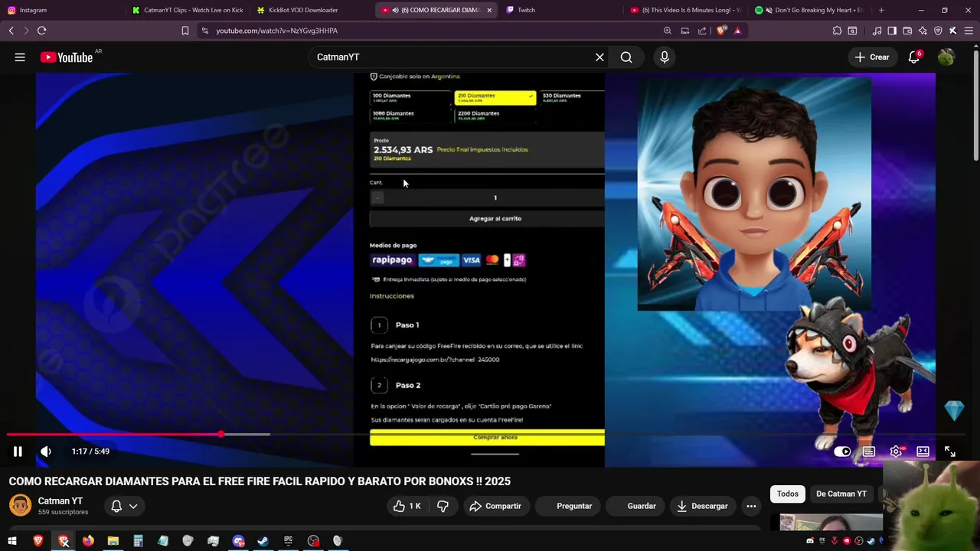Image resolution: width=980 pixels, height=551 pixels.
Task: Switch to theater mode view
Action: point(923,452)
